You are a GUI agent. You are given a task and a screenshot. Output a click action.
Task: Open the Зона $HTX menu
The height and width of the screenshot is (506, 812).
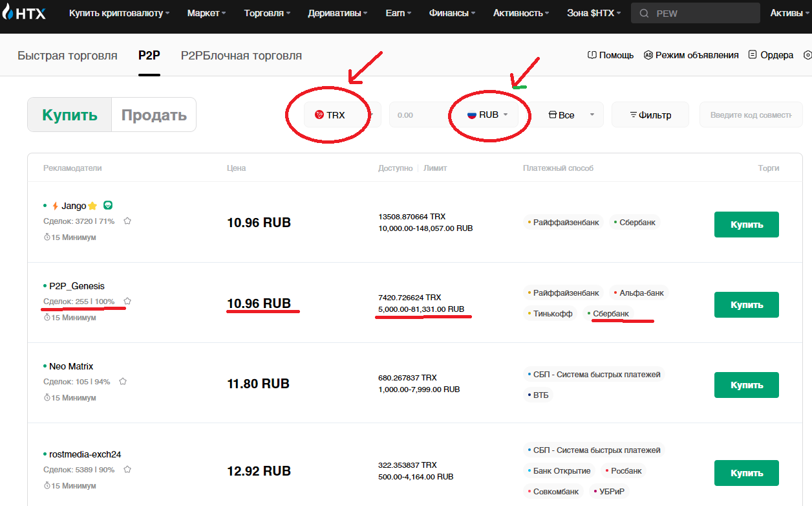593,13
